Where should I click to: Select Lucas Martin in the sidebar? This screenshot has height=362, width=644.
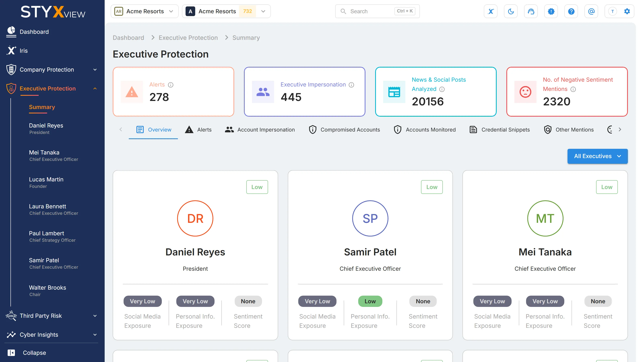pos(46,182)
